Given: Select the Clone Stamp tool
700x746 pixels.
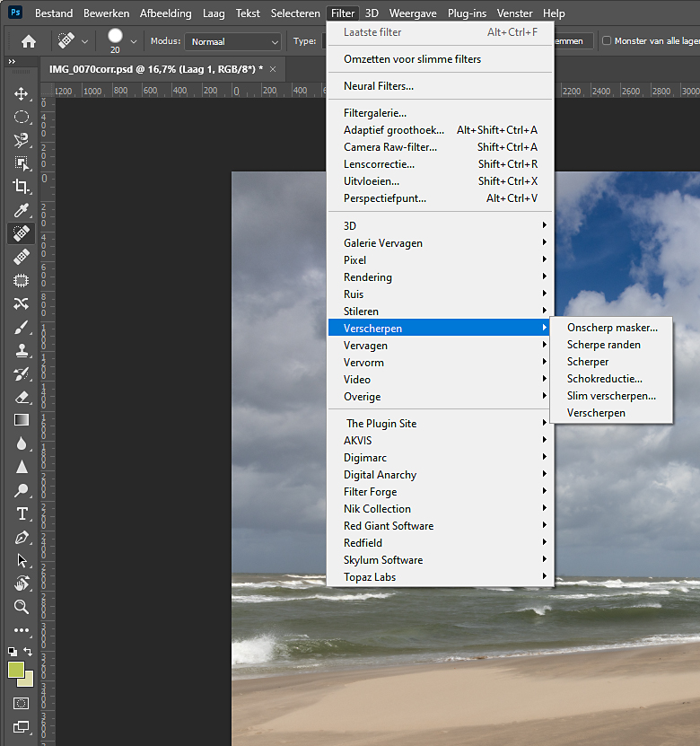Looking at the screenshot, I should tap(22, 350).
